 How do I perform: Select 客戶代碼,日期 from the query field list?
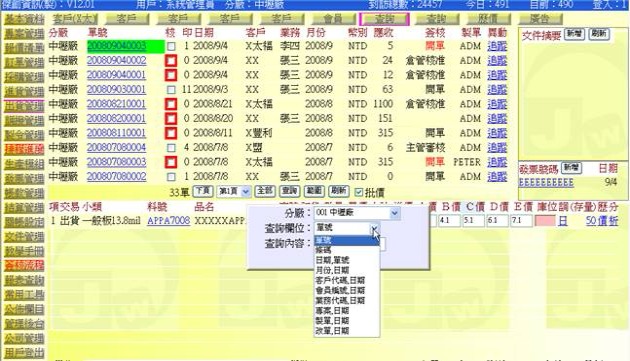point(340,280)
